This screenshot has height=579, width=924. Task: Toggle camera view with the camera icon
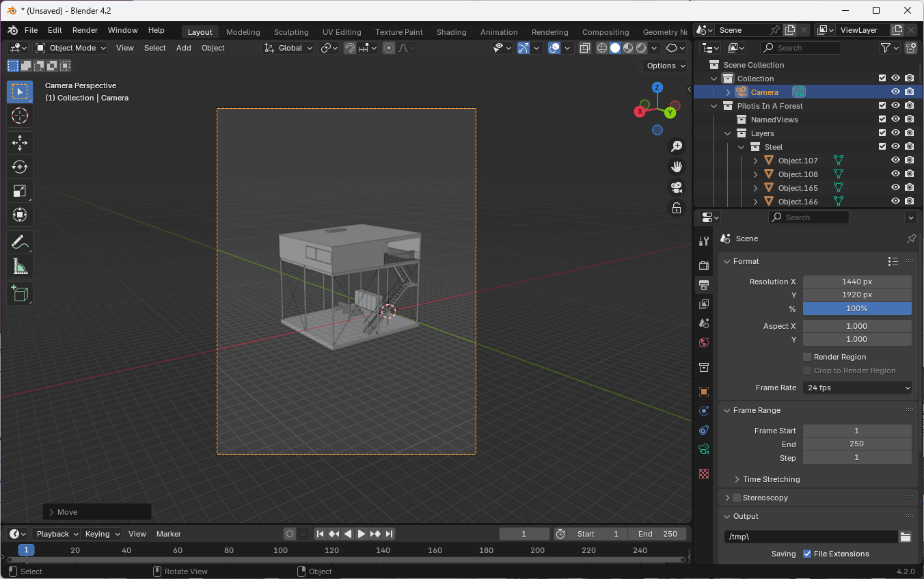click(677, 187)
